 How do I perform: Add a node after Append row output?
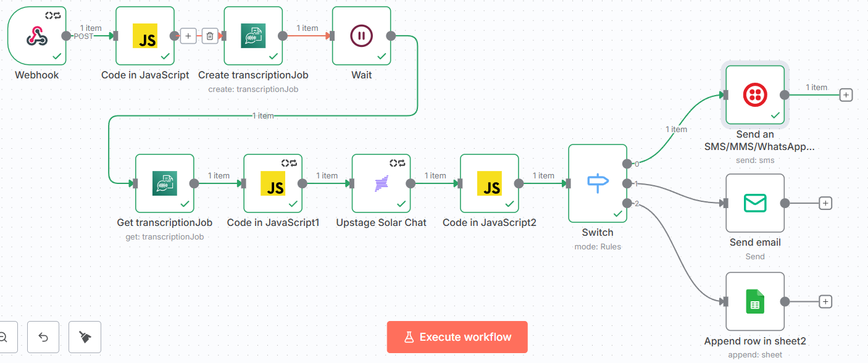pos(825,301)
